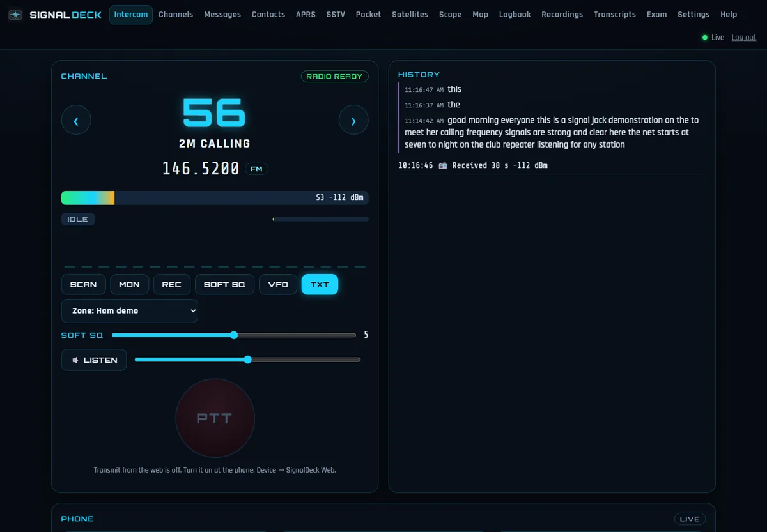Image resolution: width=767 pixels, height=532 pixels.
Task: Click the small audio level bar next to IDLE
Action: click(x=321, y=219)
